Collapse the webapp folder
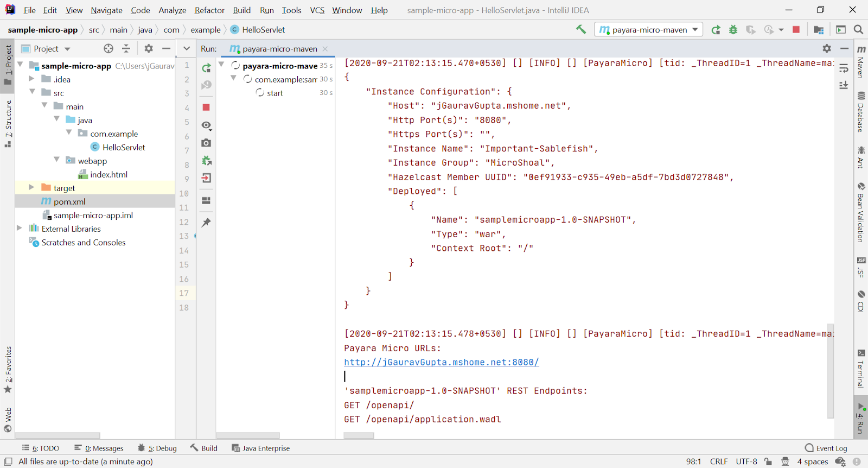The image size is (868, 468). 56,160
